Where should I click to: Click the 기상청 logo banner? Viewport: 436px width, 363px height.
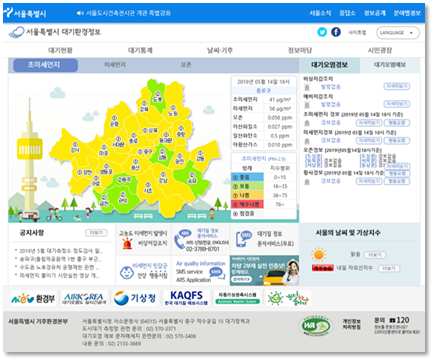point(135,298)
